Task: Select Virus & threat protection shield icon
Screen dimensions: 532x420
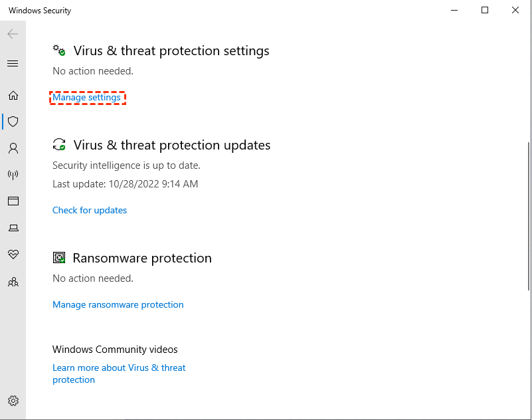Action: (13, 122)
